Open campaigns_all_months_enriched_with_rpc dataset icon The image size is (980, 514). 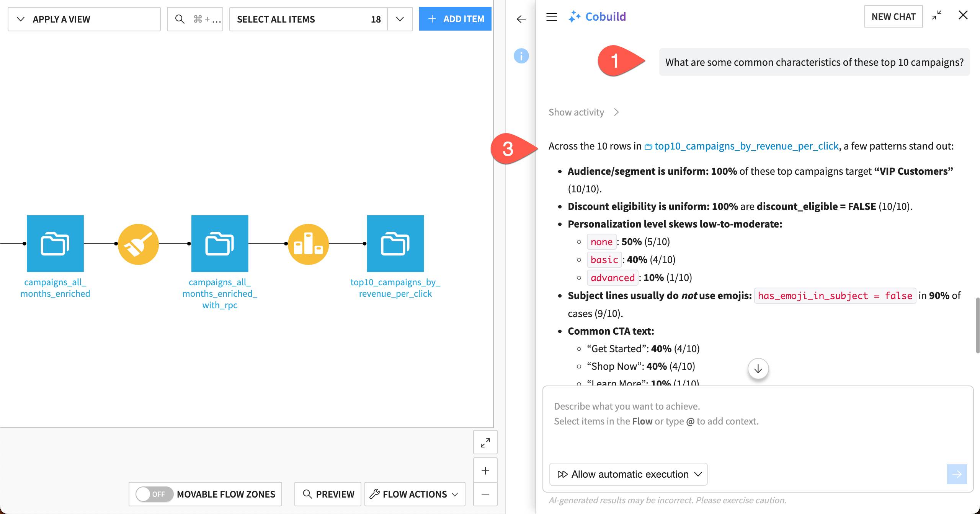pyautogui.click(x=220, y=243)
